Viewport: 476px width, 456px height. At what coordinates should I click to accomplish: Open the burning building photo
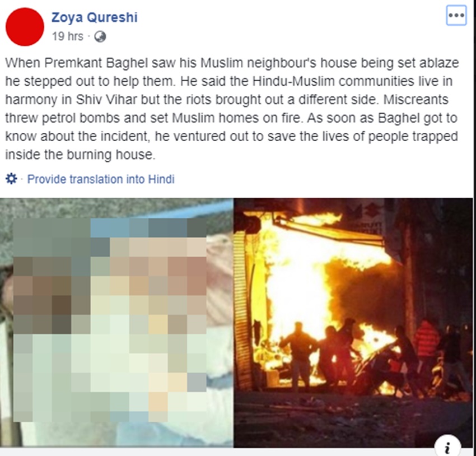pos(353,323)
